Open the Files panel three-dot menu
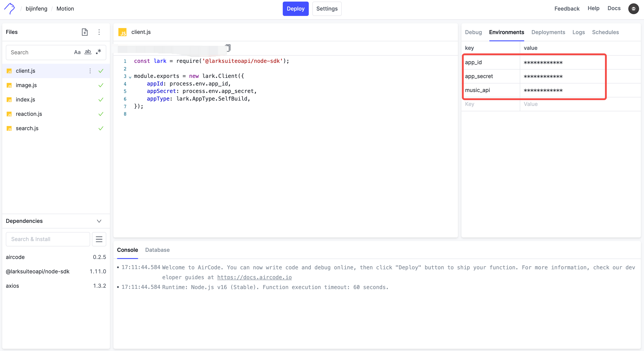 pyautogui.click(x=99, y=32)
